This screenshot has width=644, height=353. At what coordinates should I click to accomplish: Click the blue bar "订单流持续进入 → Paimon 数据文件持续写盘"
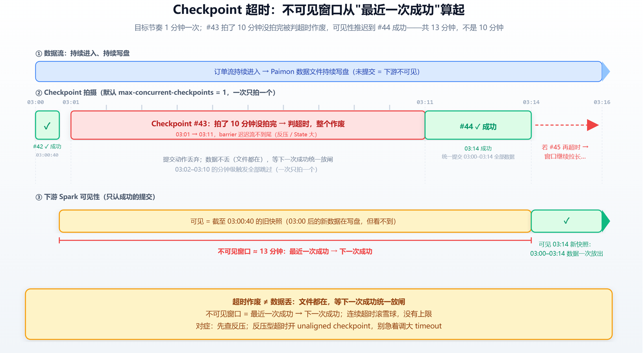coord(319,71)
